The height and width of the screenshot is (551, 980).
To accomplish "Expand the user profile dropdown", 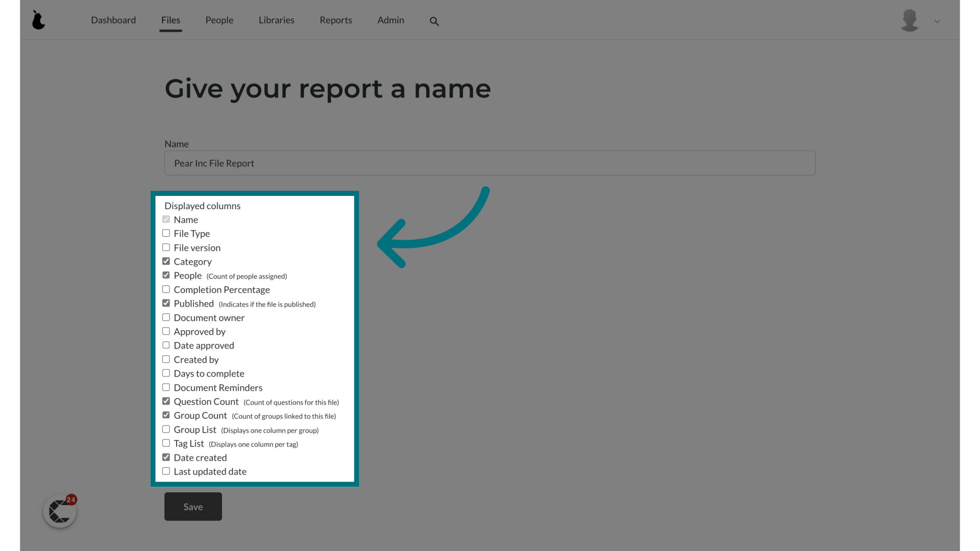I will (x=937, y=21).
